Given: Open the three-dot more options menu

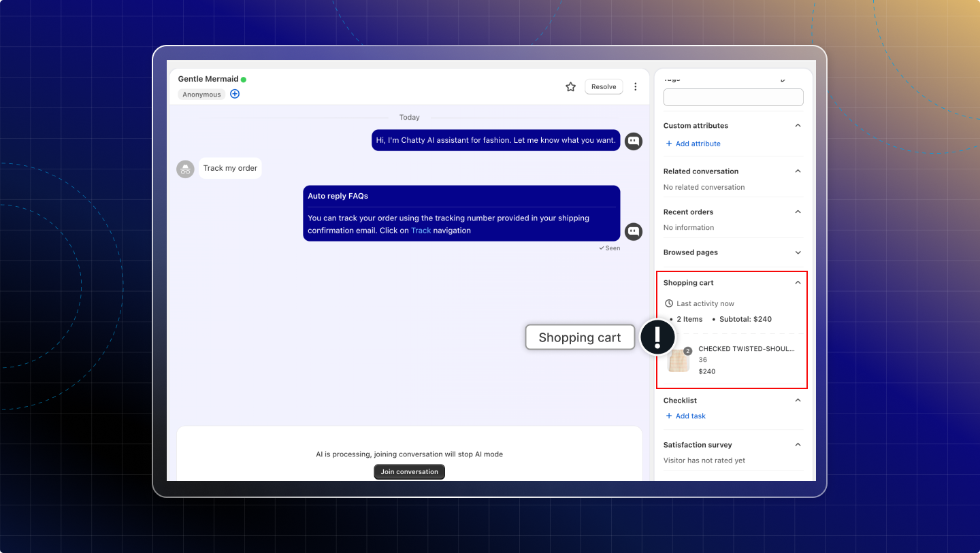Looking at the screenshot, I should tap(635, 87).
